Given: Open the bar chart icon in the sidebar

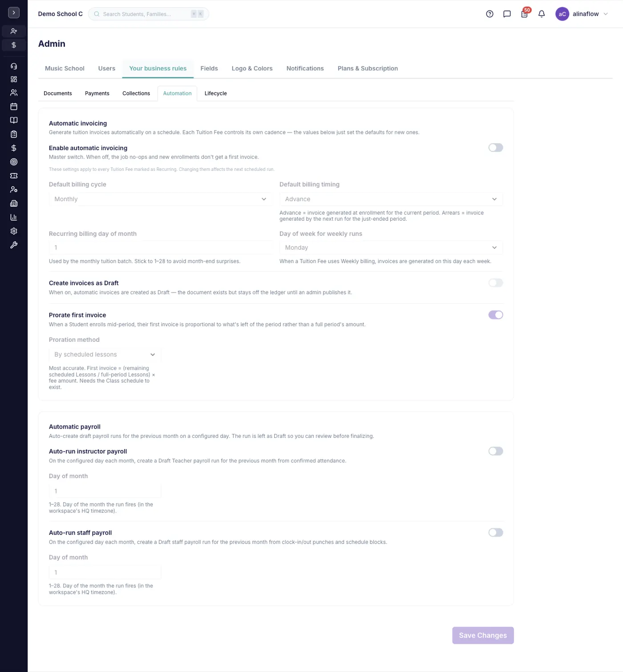Looking at the screenshot, I should click(x=14, y=217).
